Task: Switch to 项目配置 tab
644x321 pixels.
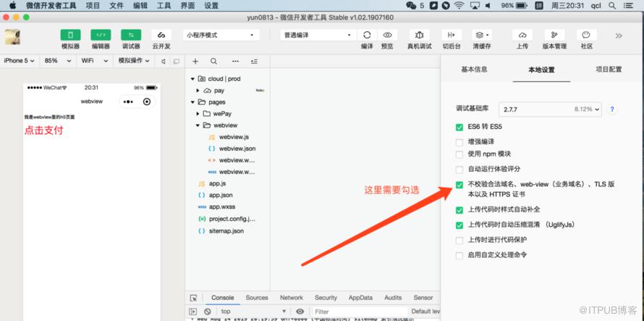Action: click(609, 69)
